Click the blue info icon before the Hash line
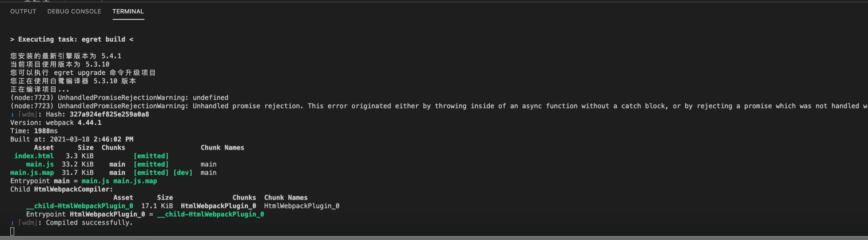 click(12, 114)
